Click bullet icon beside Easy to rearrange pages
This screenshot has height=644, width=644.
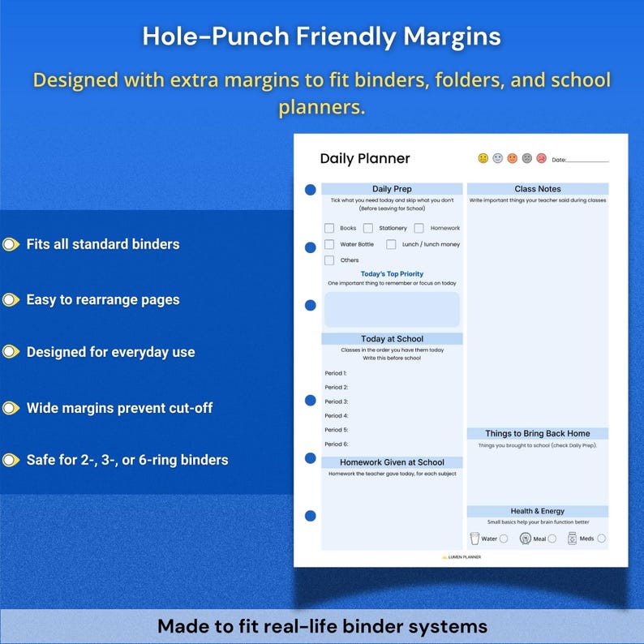(x=11, y=300)
